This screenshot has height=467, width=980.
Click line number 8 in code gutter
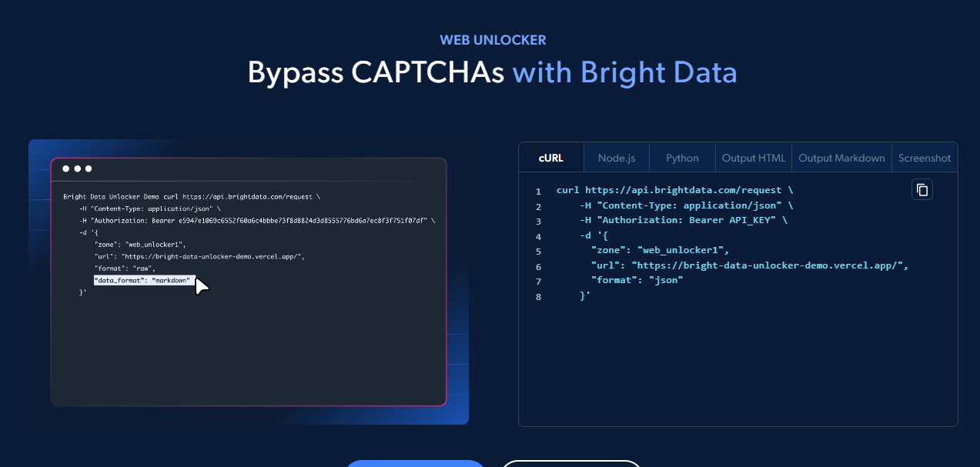click(x=538, y=297)
